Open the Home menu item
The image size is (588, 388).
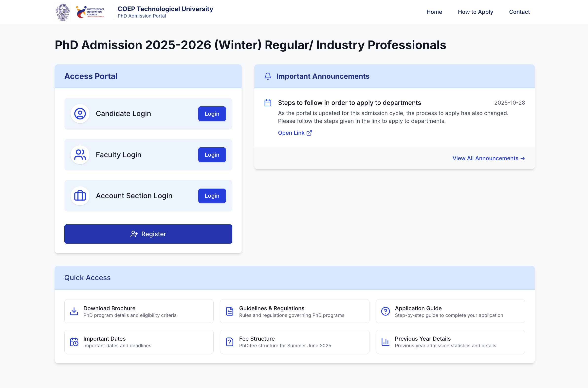tap(434, 12)
